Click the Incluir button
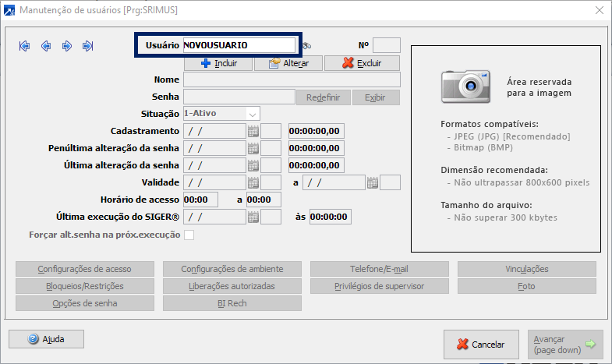This screenshot has height=364, width=612. (218, 63)
